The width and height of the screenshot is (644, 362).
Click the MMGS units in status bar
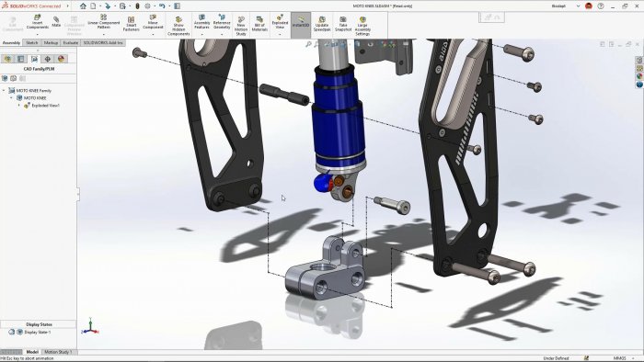point(619,358)
